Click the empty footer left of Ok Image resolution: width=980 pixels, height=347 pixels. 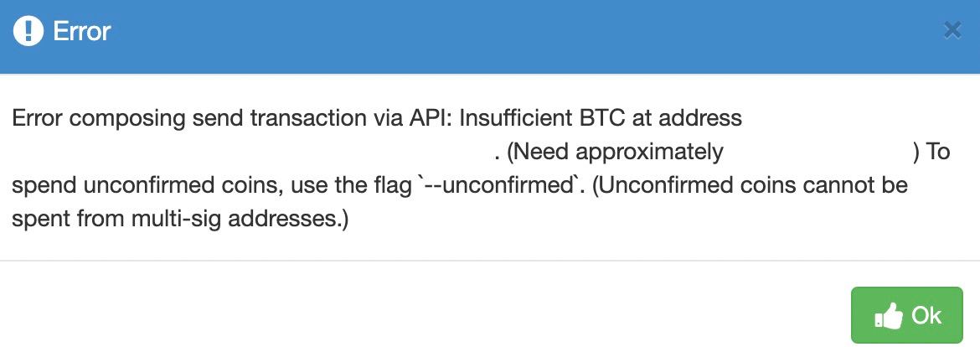click(x=425, y=304)
